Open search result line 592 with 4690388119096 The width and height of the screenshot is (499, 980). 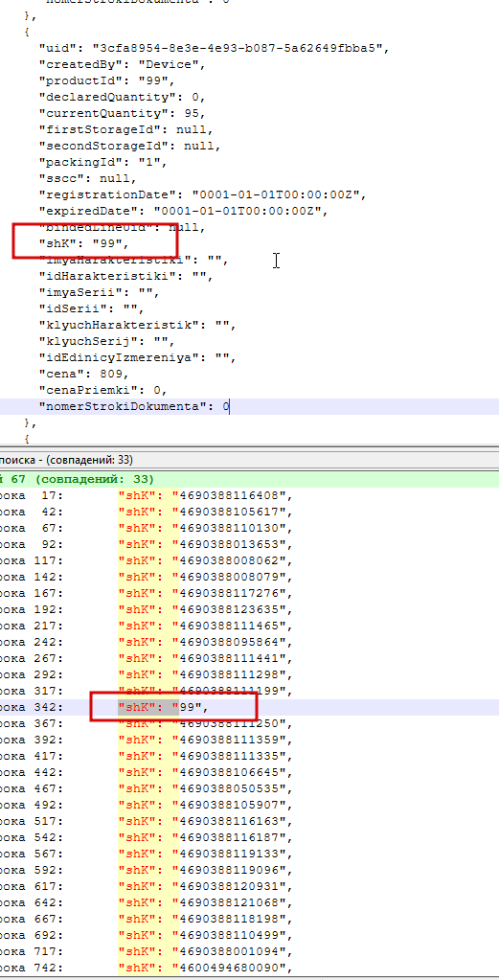pos(249,870)
